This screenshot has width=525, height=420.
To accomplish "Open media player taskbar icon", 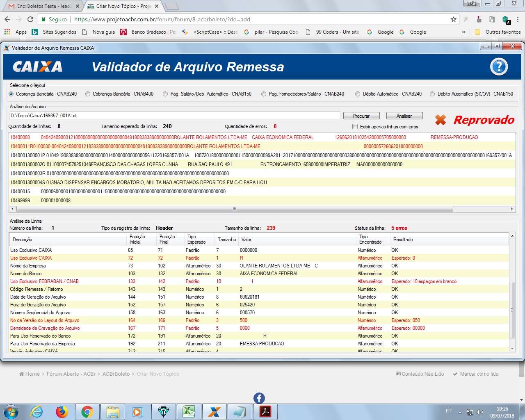I will pos(137,412).
